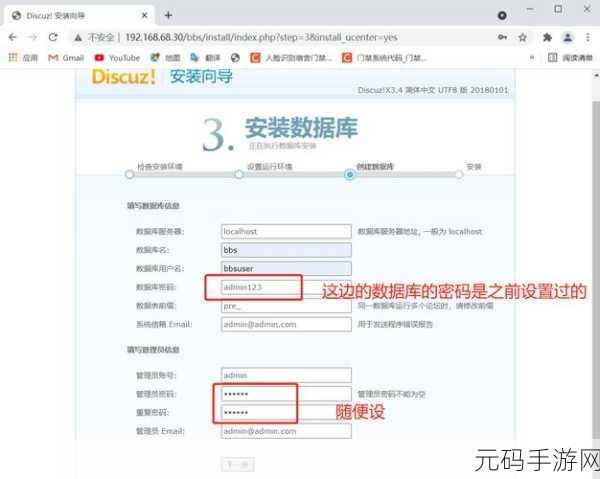This screenshot has height=479, width=600.
Task: Click the first step circle in the progress bar
Action: tap(129, 174)
